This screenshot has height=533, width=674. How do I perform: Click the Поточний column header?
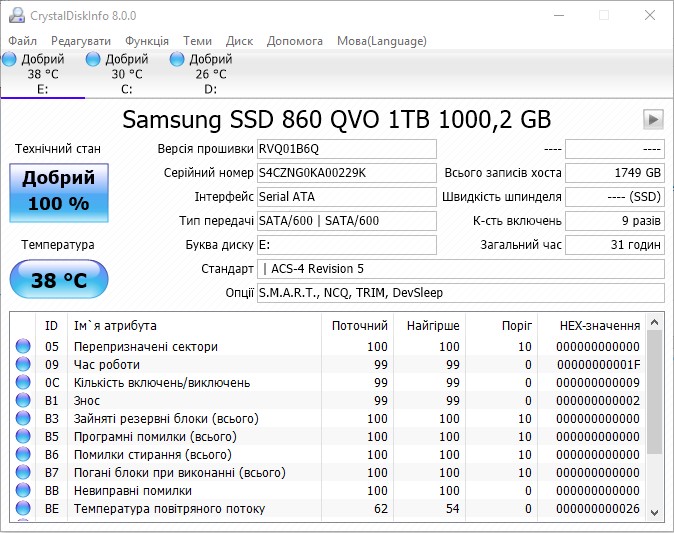click(x=357, y=326)
